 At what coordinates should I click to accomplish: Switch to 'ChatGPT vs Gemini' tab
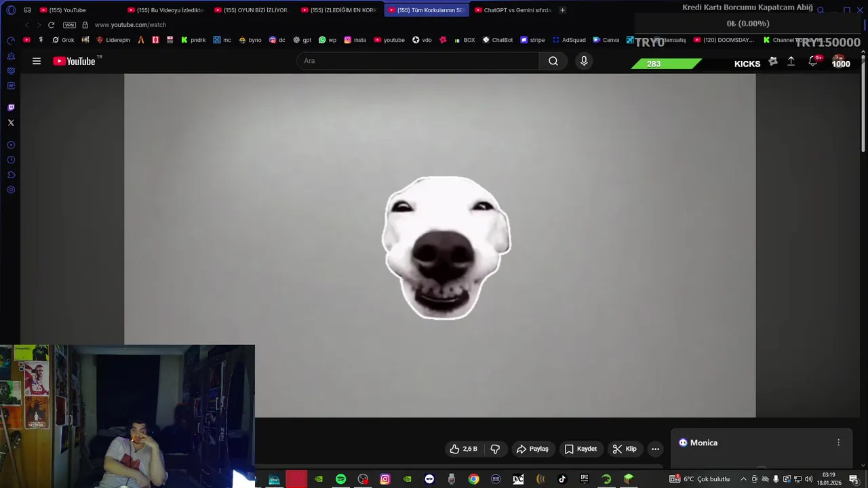[x=513, y=10]
